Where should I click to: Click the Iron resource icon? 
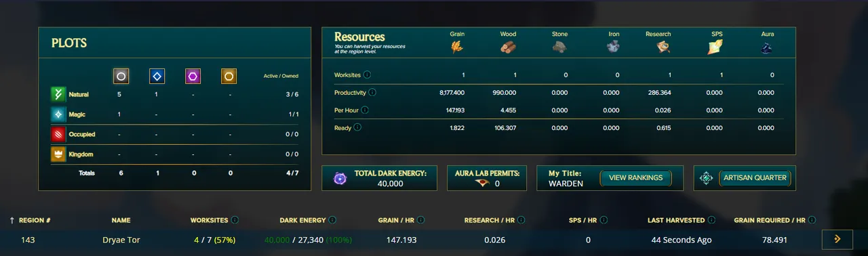coord(613,47)
